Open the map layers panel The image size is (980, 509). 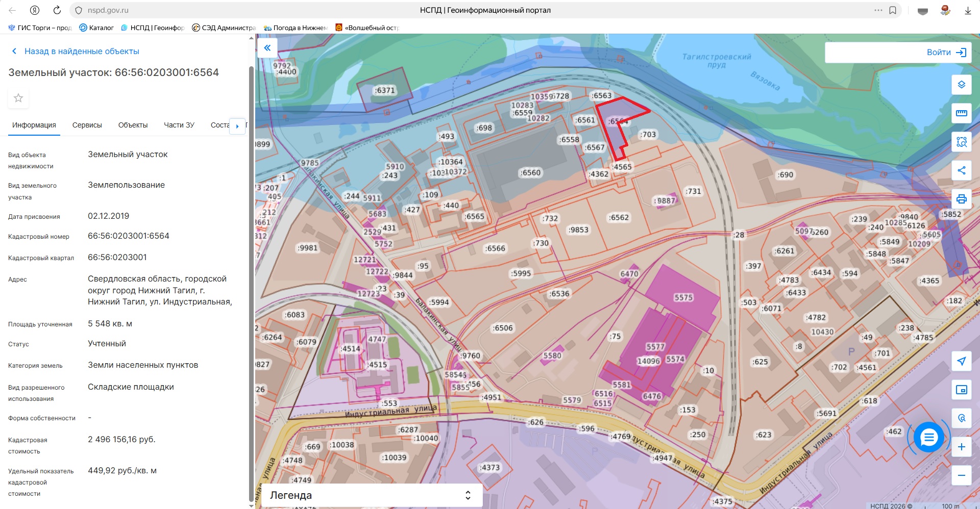pos(961,85)
